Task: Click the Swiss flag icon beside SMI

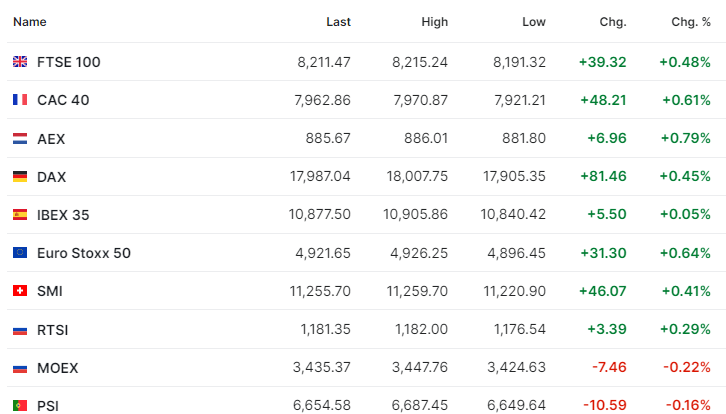Action: pos(20,290)
